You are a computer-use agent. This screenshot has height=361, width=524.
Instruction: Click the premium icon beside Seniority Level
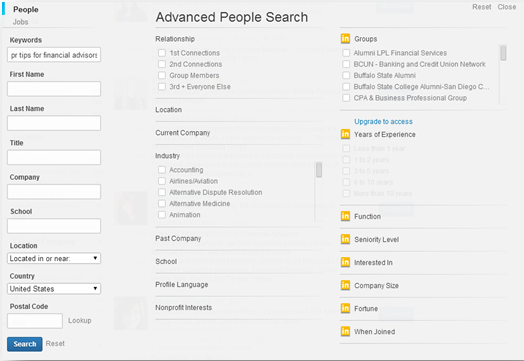pyautogui.click(x=345, y=239)
